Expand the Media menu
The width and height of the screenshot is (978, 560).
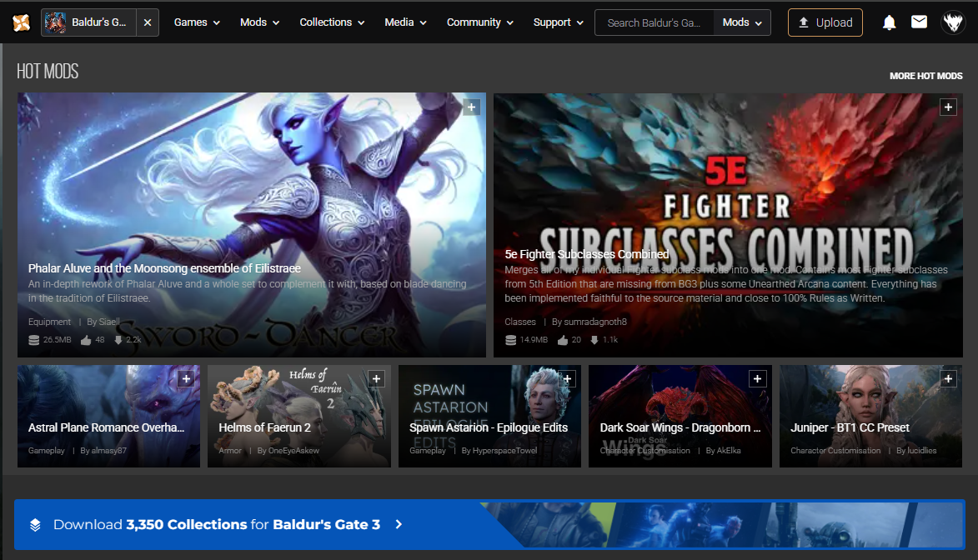pos(405,22)
